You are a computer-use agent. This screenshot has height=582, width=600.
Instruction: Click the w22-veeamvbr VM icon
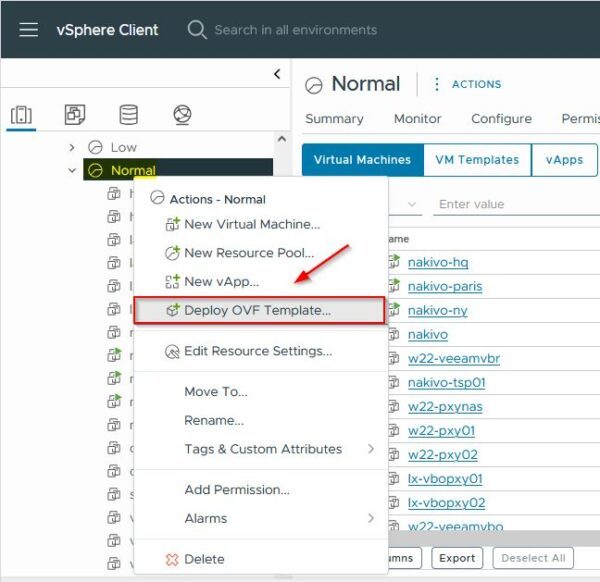pos(394,358)
